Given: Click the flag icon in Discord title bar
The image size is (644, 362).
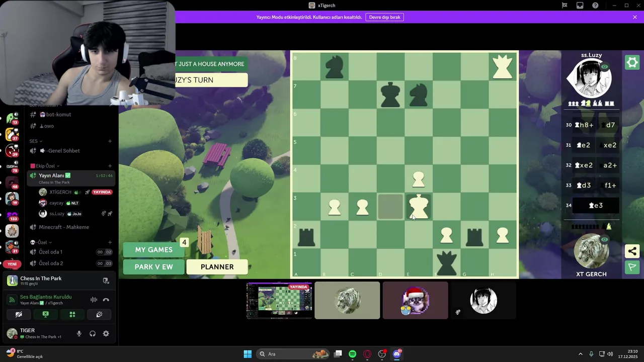Looking at the screenshot, I should 565,6.
